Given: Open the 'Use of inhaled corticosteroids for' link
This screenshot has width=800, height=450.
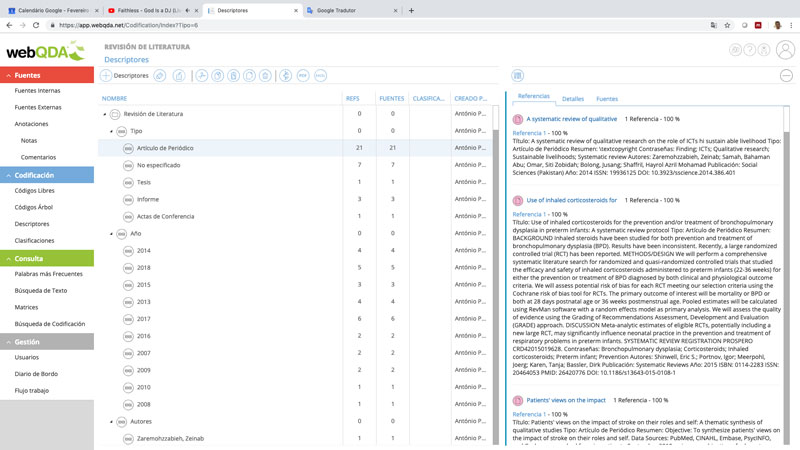Looking at the screenshot, I should pyautogui.click(x=571, y=200).
